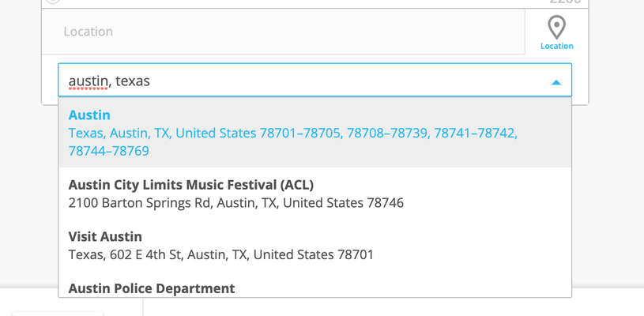Click the partial circular icon at the top left
This screenshot has height=316, width=644.
(52, 2)
